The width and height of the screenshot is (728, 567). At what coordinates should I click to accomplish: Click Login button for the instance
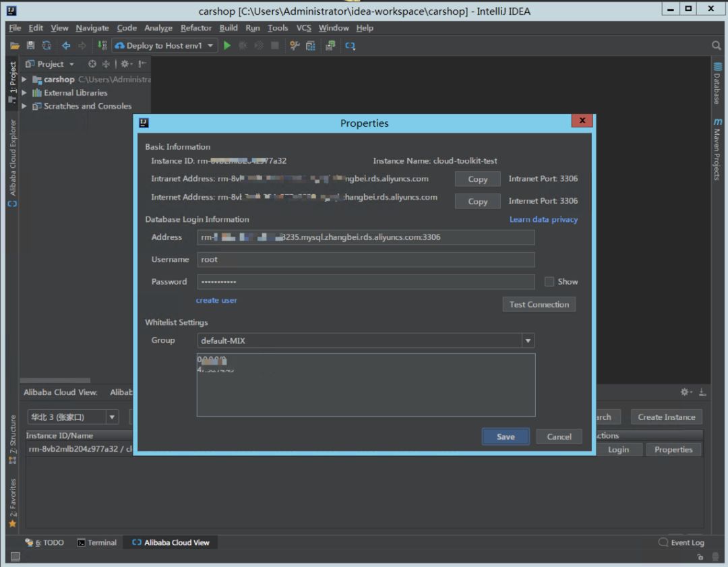click(x=618, y=450)
